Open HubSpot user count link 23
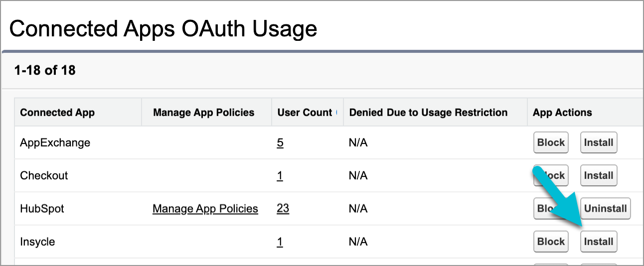 click(283, 209)
